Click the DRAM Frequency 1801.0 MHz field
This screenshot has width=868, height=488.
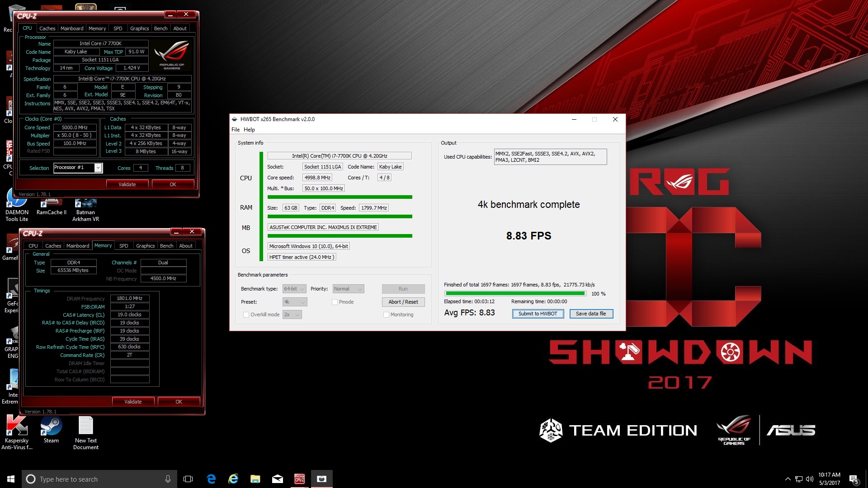point(130,298)
